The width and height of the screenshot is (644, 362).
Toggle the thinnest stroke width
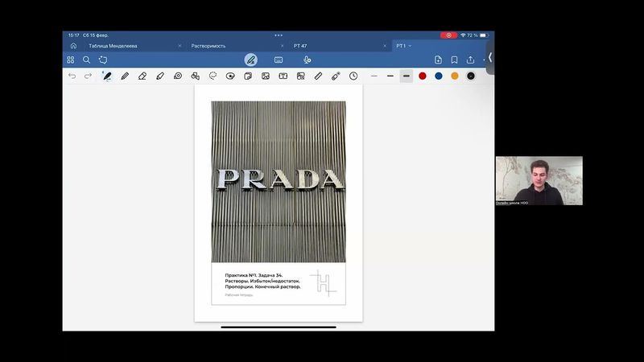374,76
